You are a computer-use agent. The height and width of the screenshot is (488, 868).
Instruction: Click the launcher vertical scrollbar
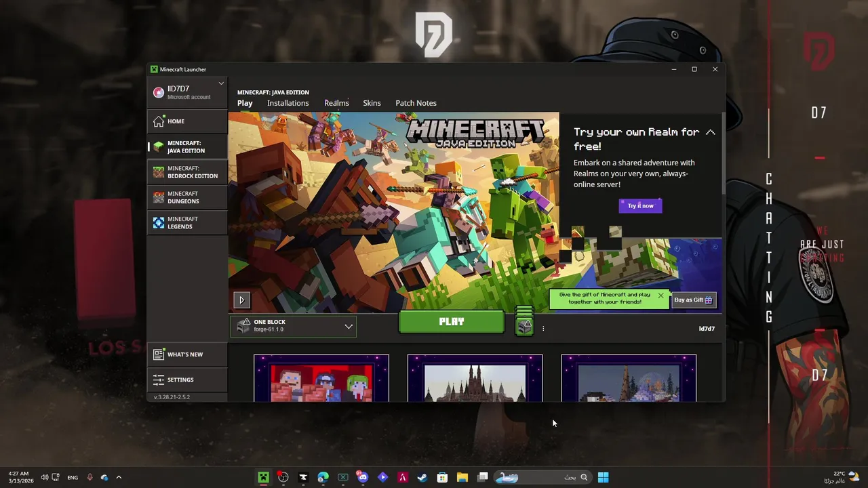coord(723,155)
